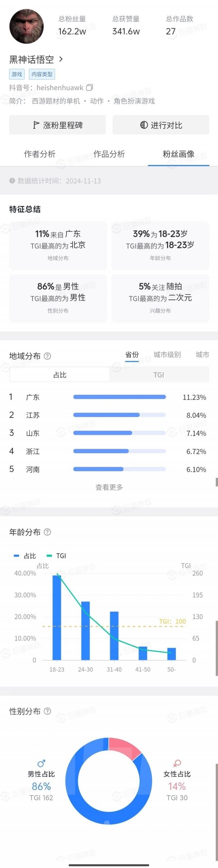218x868 pixels.
Task: Expand the 黑神话悟空 profile chevron
Action: pos(61,59)
